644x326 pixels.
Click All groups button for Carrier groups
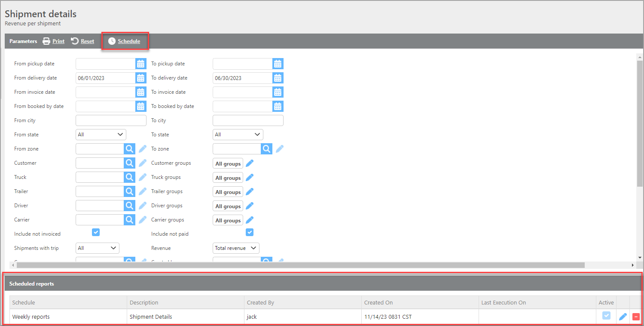(228, 220)
